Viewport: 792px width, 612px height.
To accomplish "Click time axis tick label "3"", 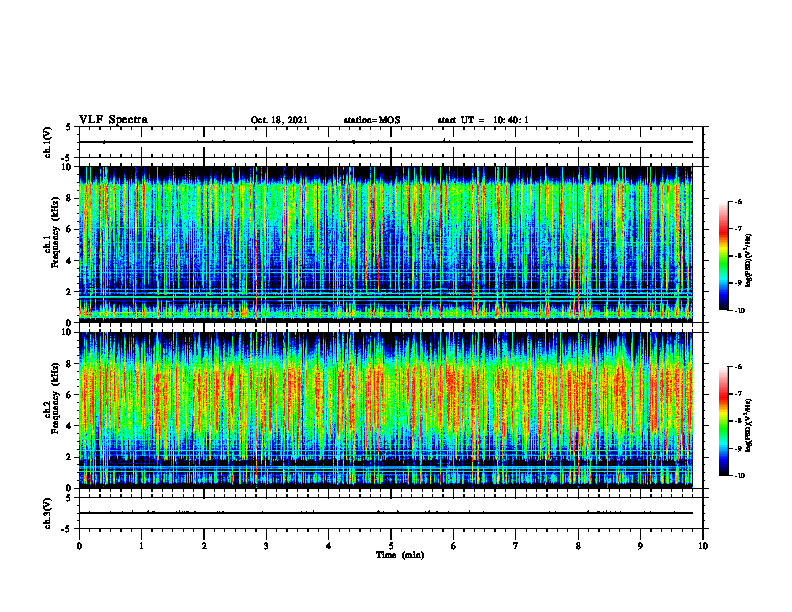I will coord(266,546).
